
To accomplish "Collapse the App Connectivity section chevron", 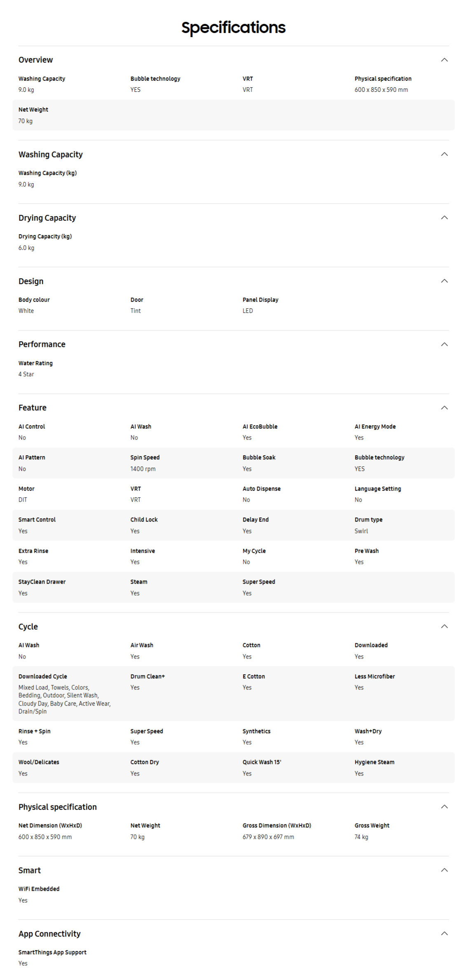I will pos(444,933).
